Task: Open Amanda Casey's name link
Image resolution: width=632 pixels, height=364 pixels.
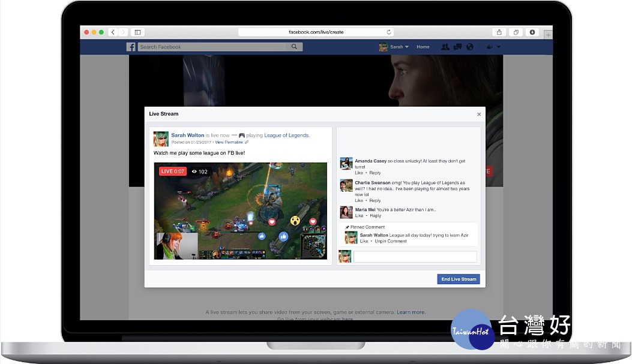Action: tap(370, 161)
